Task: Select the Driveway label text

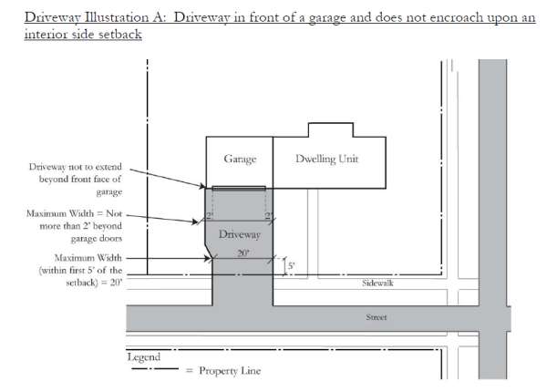Action: coord(240,234)
